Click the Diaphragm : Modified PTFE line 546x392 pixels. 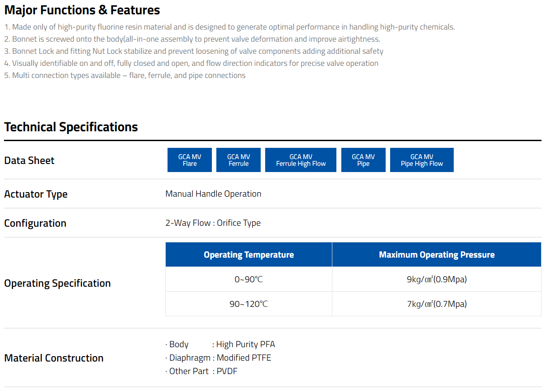[x=218, y=358]
